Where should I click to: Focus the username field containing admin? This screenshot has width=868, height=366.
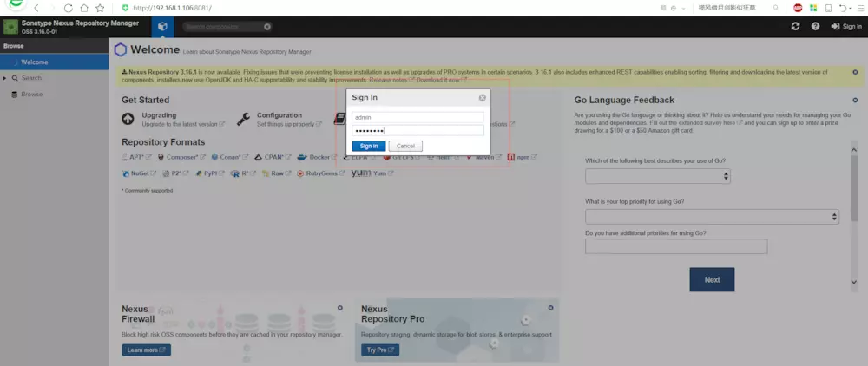coord(418,117)
